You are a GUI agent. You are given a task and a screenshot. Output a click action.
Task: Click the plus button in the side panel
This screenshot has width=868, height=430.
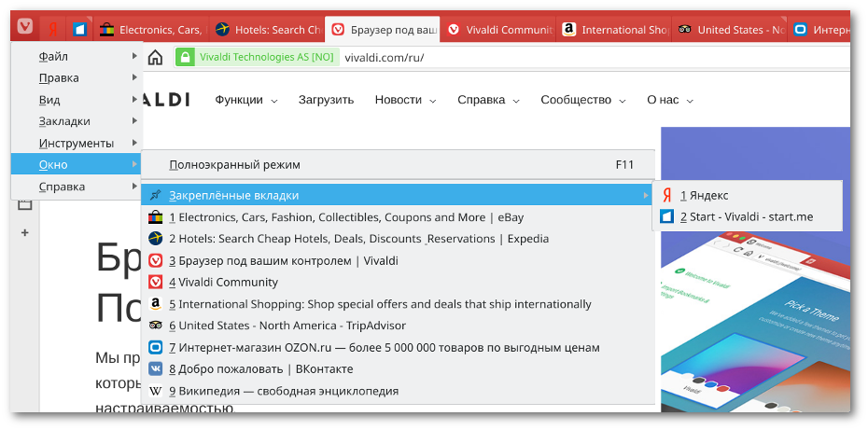point(24,233)
